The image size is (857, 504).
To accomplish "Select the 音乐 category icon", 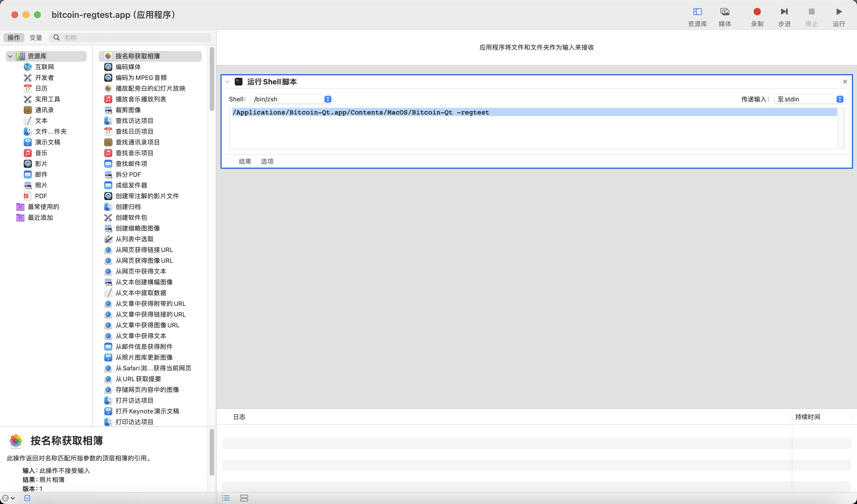I will [27, 153].
